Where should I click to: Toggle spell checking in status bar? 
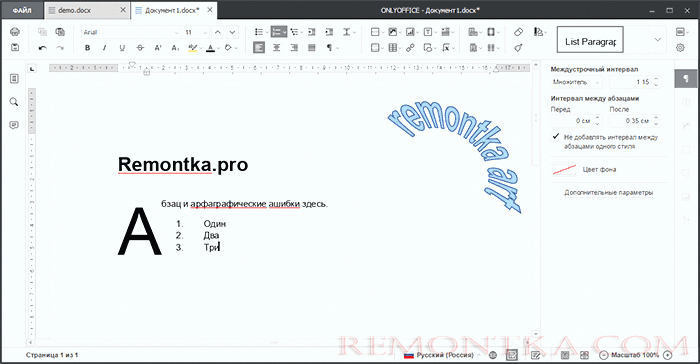(512, 355)
